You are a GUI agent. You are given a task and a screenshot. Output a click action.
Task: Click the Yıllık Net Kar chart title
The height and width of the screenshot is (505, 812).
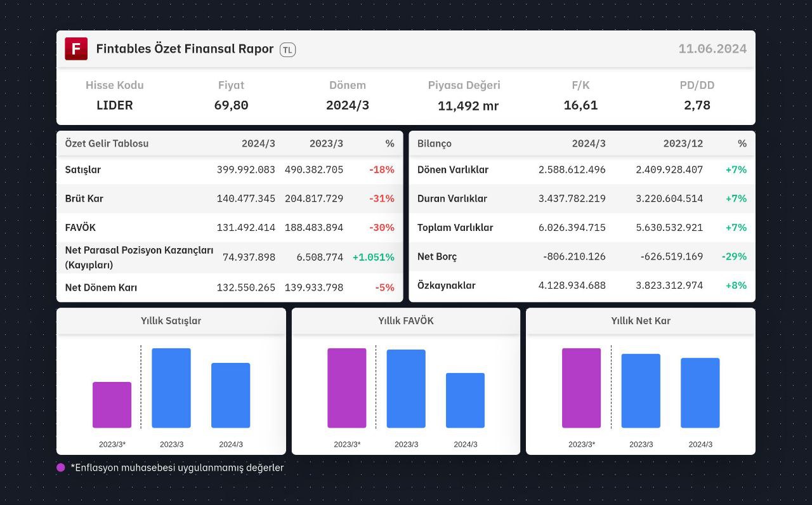pyautogui.click(x=641, y=321)
